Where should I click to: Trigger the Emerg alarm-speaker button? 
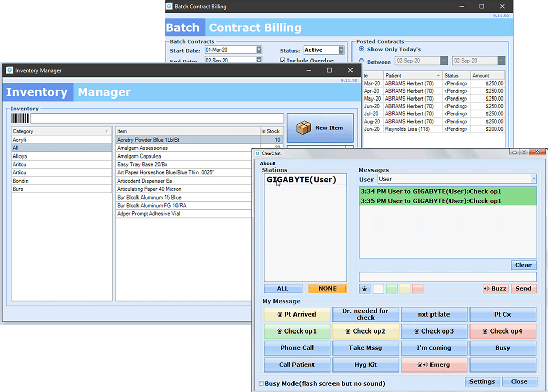click(434, 365)
